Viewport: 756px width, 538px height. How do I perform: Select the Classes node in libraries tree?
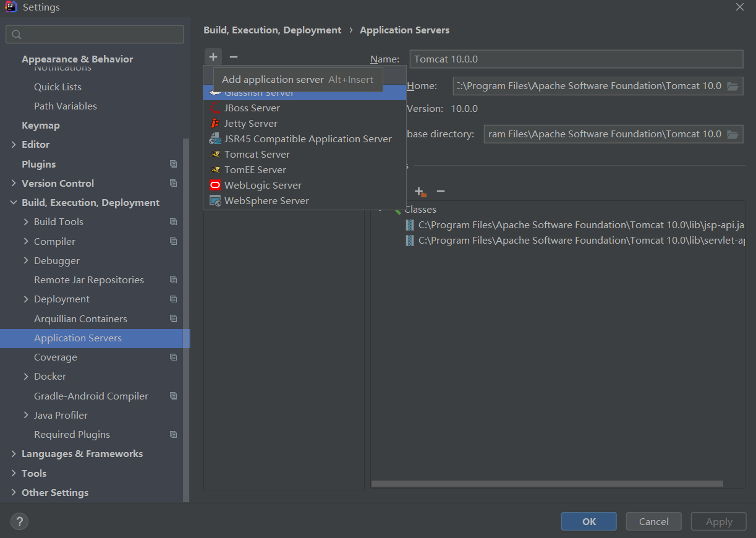tap(420, 210)
